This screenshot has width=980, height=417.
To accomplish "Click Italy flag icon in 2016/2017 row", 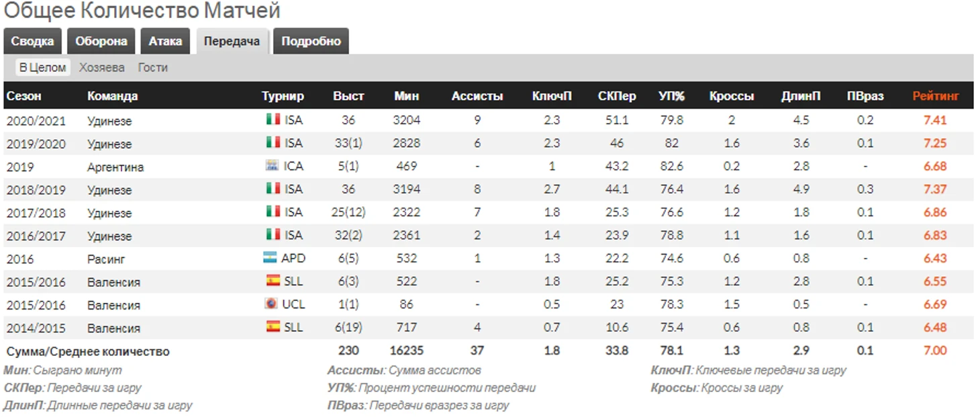I will tap(273, 234).
